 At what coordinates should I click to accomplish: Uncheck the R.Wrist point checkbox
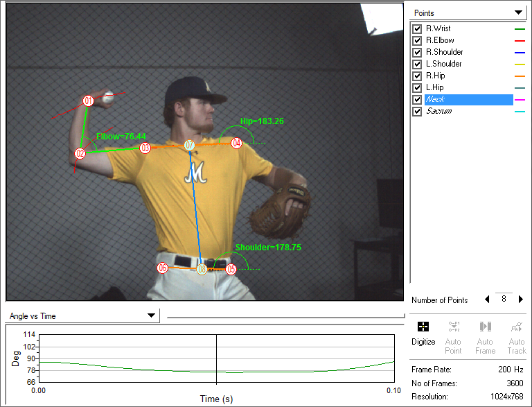(417, 29)
